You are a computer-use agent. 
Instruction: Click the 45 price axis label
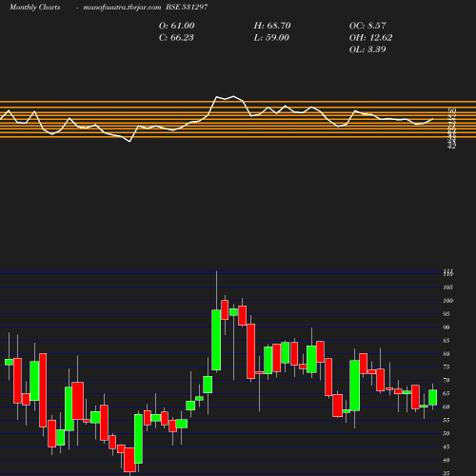(x=446, y=446)
